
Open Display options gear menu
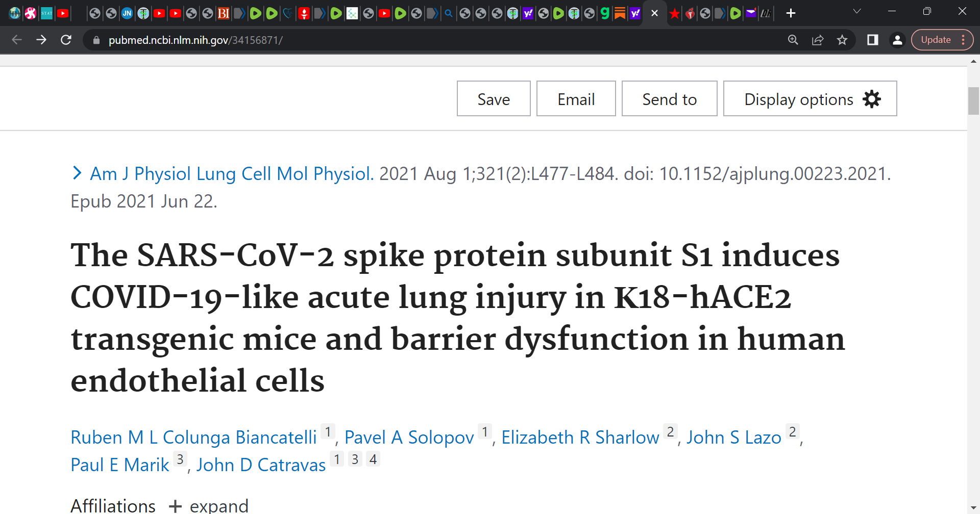pyautogui.click(x=810, y=98)
